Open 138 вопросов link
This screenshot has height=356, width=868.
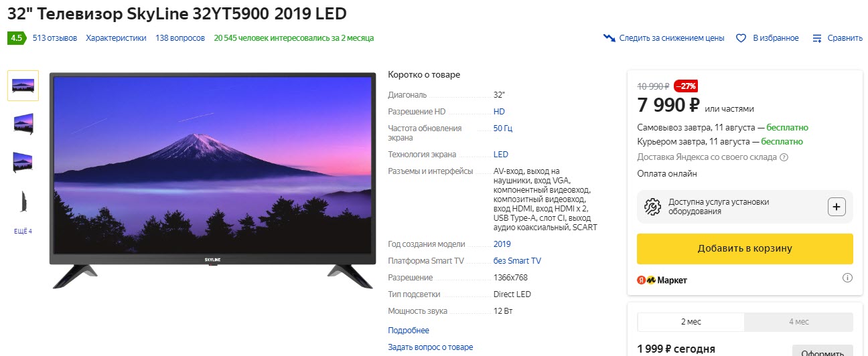point(180,38)
